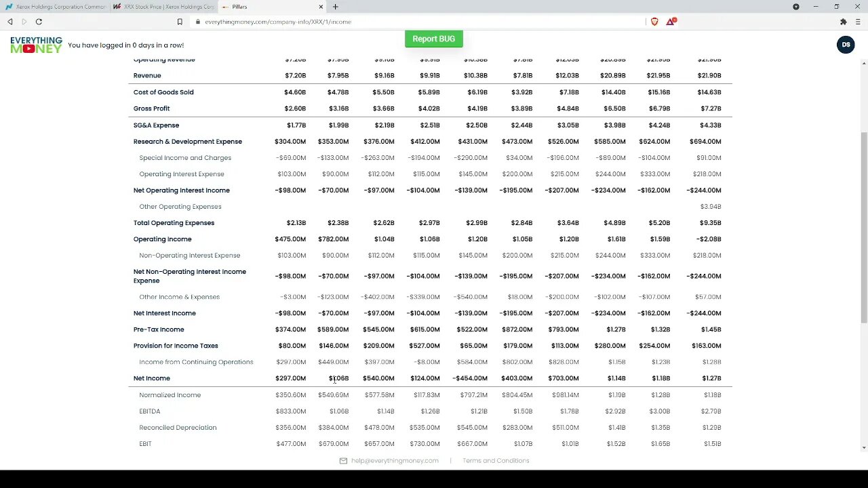Open the browser hamburger menu
This screenshot has height=488, width=868.
[x=857, y=22]
